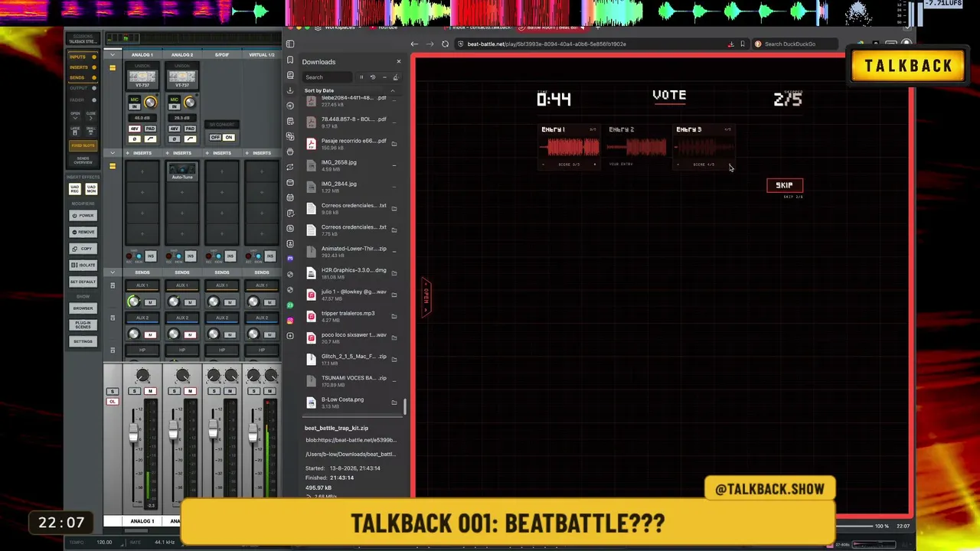Viewport: 980px width, 551px height.
Task: Select Large view size in Console sidebar
Action: pos(75,130)
